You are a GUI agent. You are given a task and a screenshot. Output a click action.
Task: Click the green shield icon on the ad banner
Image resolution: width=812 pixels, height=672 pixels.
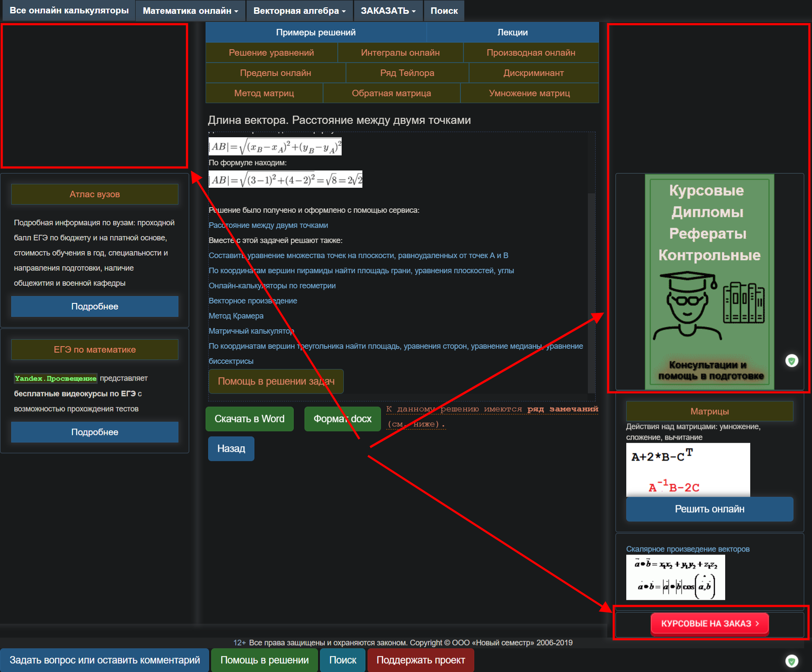(x=792, y=361)
